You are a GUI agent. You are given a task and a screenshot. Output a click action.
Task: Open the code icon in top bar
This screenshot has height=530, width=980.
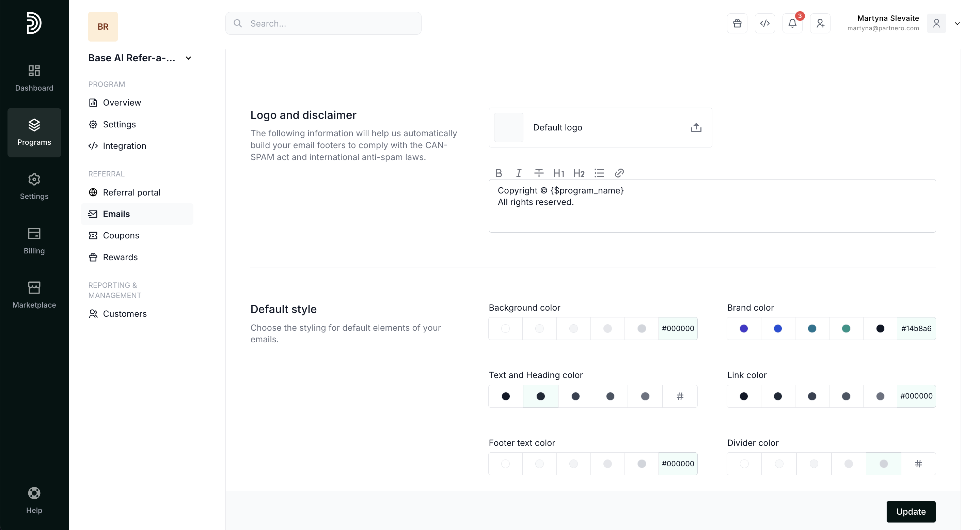[765, 24]
